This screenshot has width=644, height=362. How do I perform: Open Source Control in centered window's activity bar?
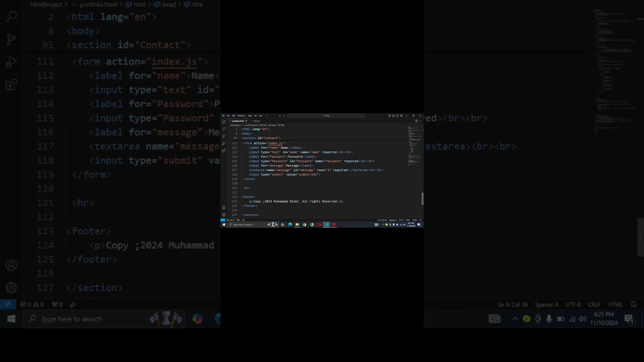(x=224, y=136)
